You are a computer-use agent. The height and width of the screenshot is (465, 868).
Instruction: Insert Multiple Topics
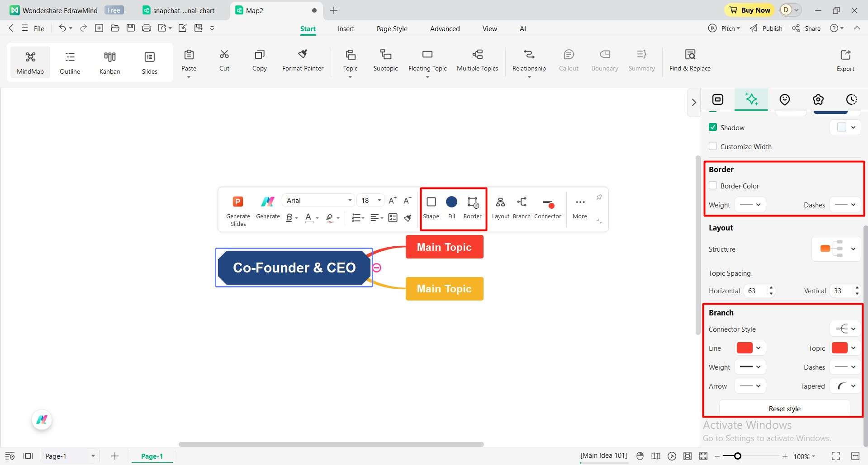pyautogui.click(x=477, y=61)
